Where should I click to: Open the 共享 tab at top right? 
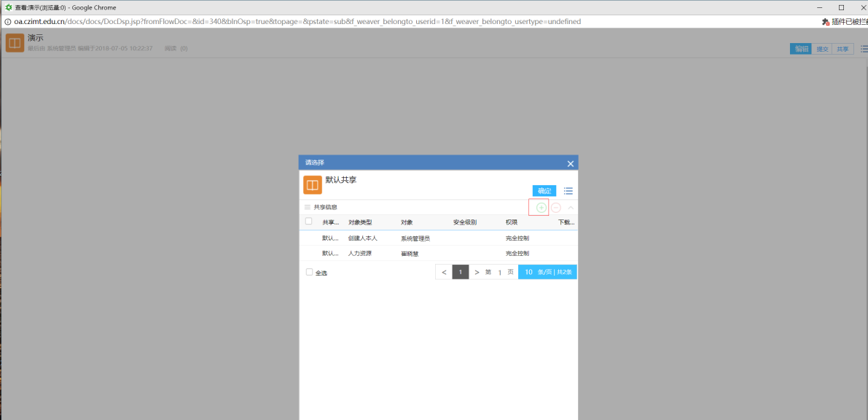click(x=842, y=49)
